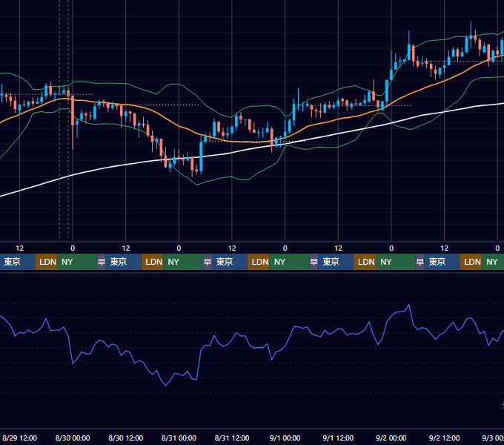The image size is (504, 445).
Task: Select the 東京 session block on 9/1
Action: pyautogui.click(x=336, y=262)
